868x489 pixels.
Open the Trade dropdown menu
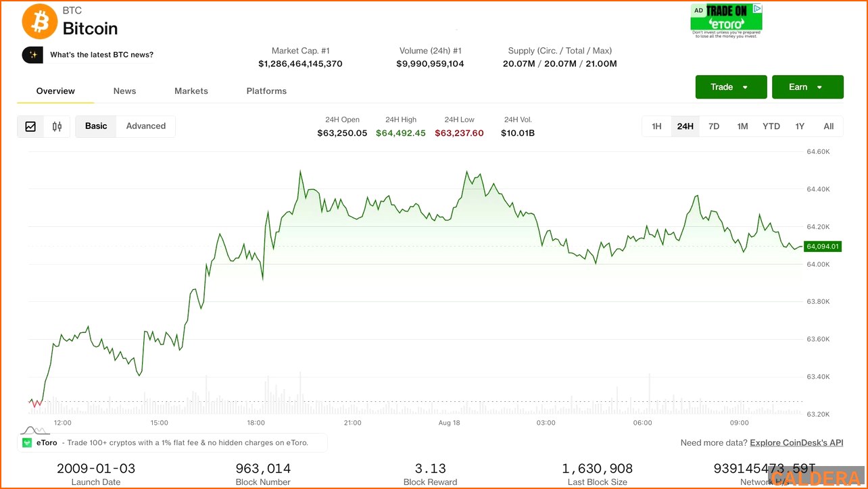[731, 87]
